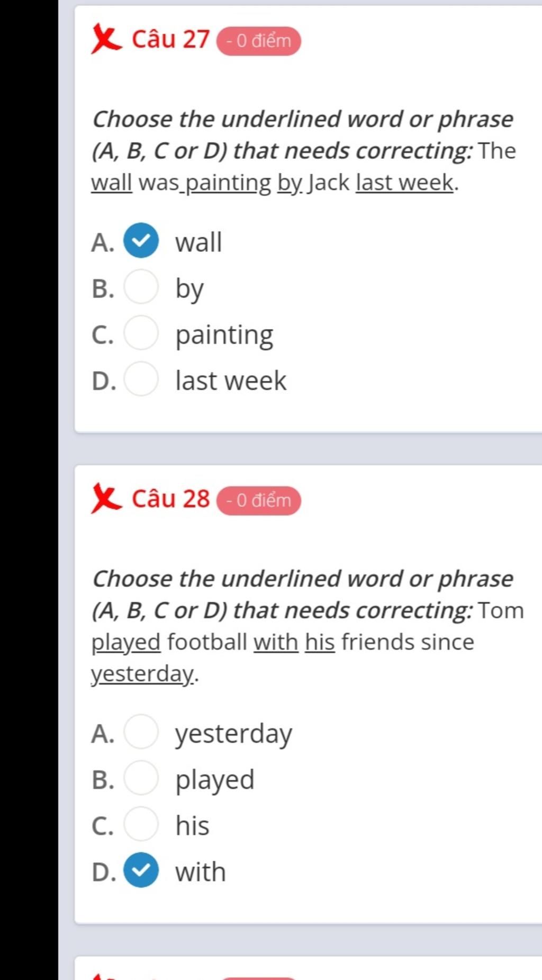Select option A 'yesterday' in Câu 28

coord(141,732)
